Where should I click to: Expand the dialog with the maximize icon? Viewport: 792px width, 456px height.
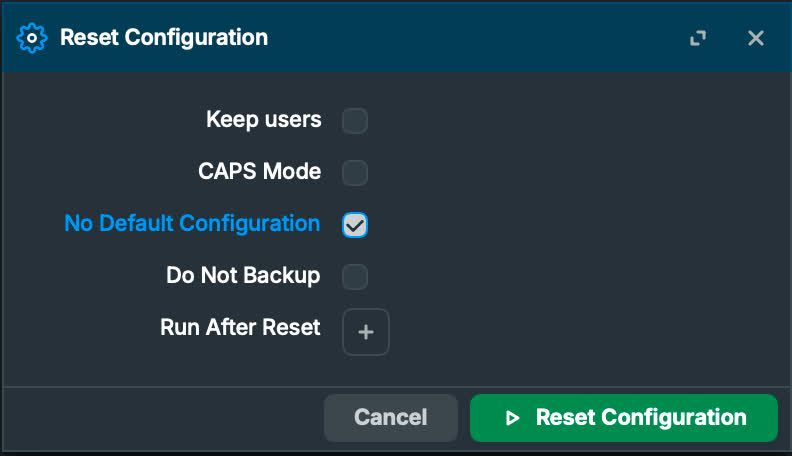click(x=698, y=38)
